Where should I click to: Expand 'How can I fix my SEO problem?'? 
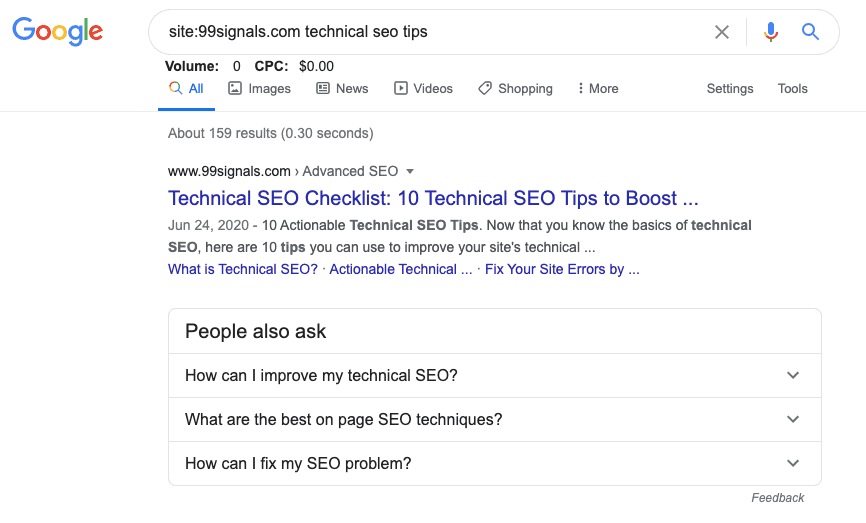point(494,464)
